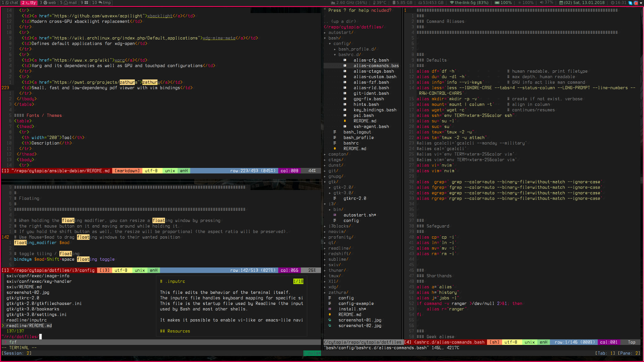The width and height of the screenshot is (644, 362).
Task: Click the xorg hyperlink text
Action: click(120, 60)
